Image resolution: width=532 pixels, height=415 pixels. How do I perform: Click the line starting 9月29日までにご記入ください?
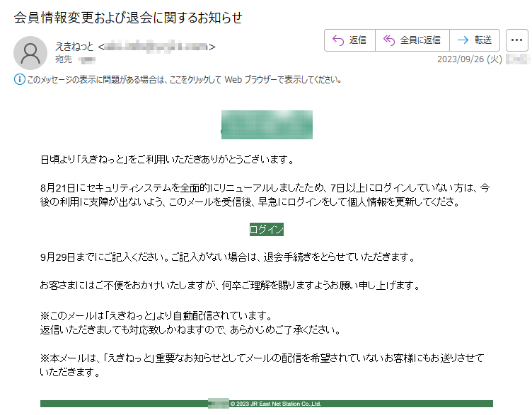228,257
